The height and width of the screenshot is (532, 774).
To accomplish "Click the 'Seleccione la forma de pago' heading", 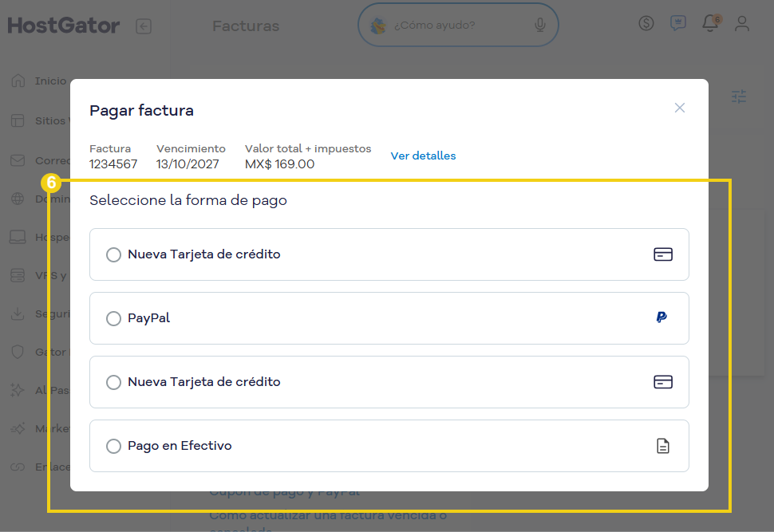I will 188,200.
